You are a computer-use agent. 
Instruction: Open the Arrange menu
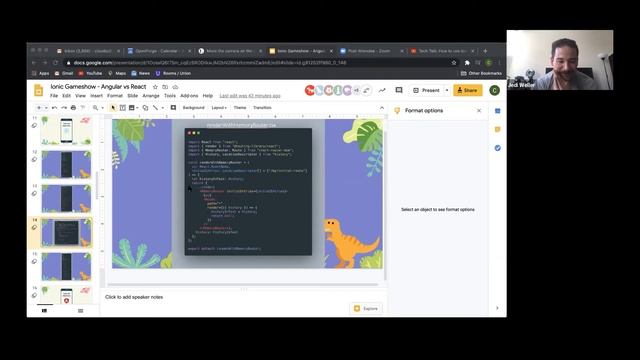(151, 96)
